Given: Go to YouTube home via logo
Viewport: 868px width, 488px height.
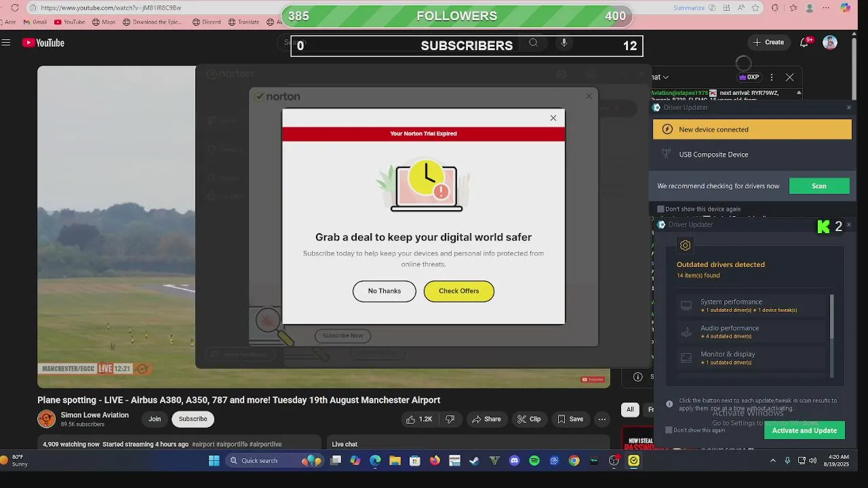Looking at the screenshot, I should [x=43, y=43].
